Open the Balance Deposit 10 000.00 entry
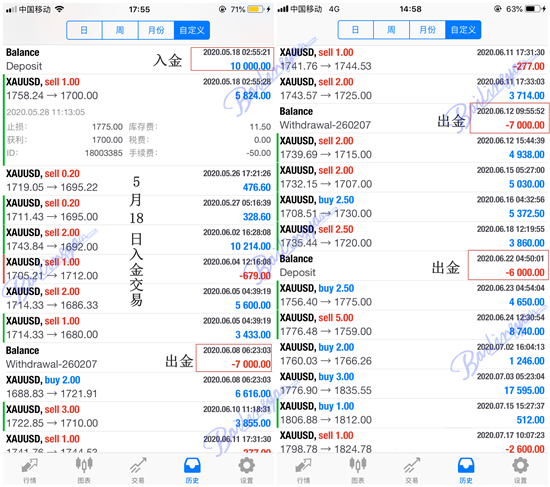Viewport: 550px width, 487px height. 138,59
